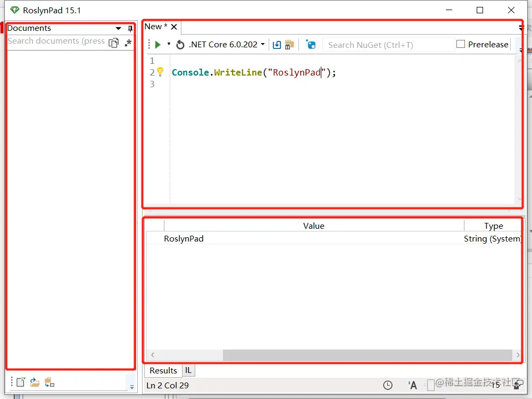Open a file with the folder arrow icon

pyautogui.click(x=35, y=383)
